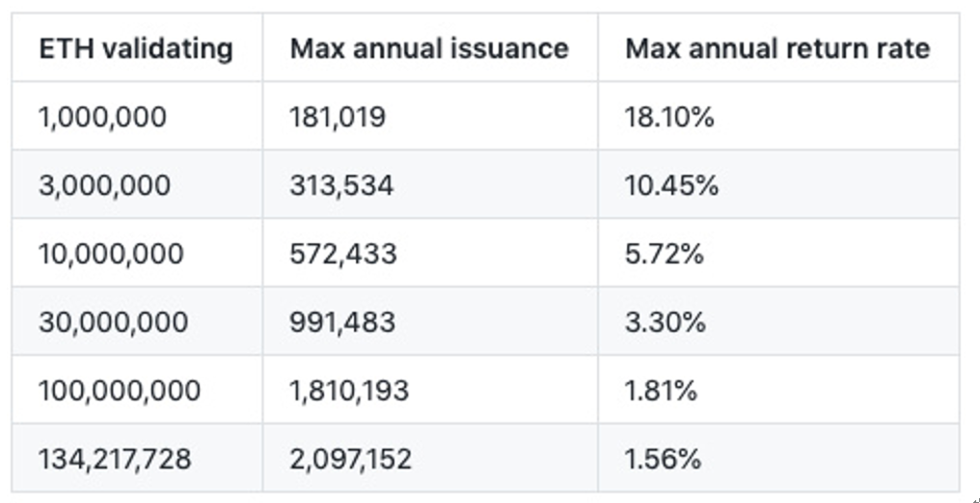Click the Max annual issuance header
The width and height of the screenshot is (980, 503).
coord(428,48)
